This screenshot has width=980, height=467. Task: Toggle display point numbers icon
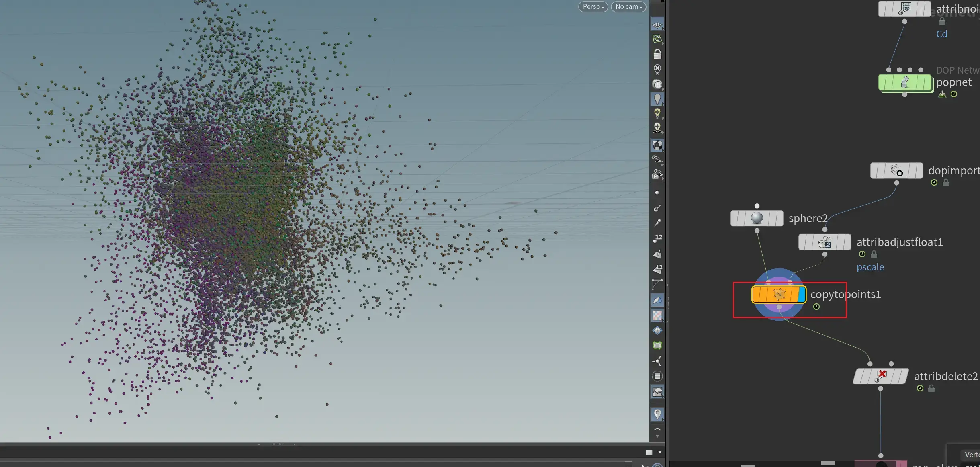657,238
